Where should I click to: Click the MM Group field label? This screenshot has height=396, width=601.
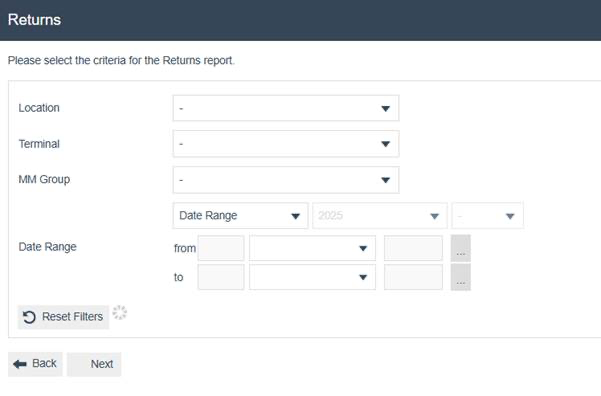(44, 179)
